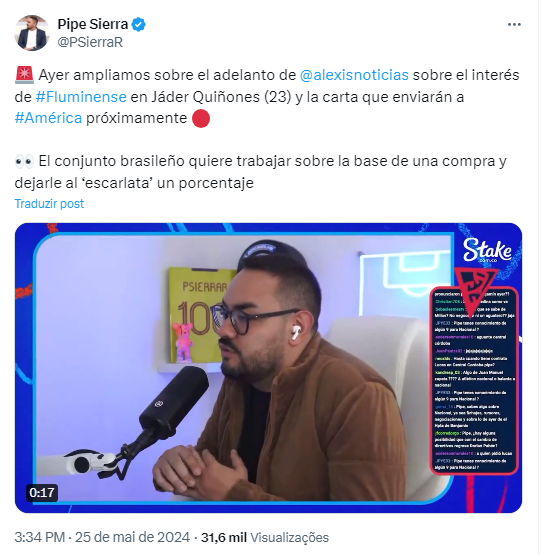Click the red siren emoji
The image size is (547, 555).
coord(24,75)
